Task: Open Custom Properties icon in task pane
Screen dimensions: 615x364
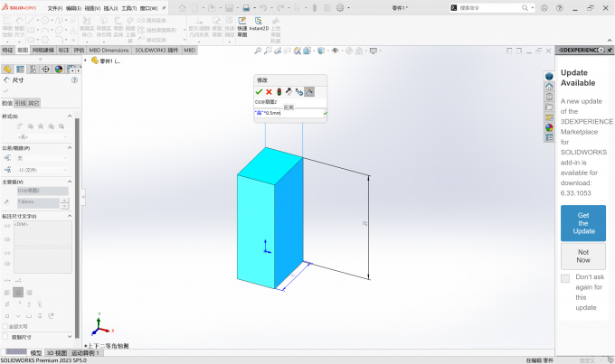Action: 549,137
